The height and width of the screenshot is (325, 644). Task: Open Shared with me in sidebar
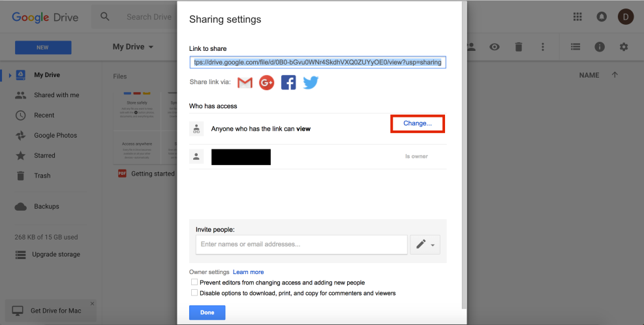(x=57, y=95)
